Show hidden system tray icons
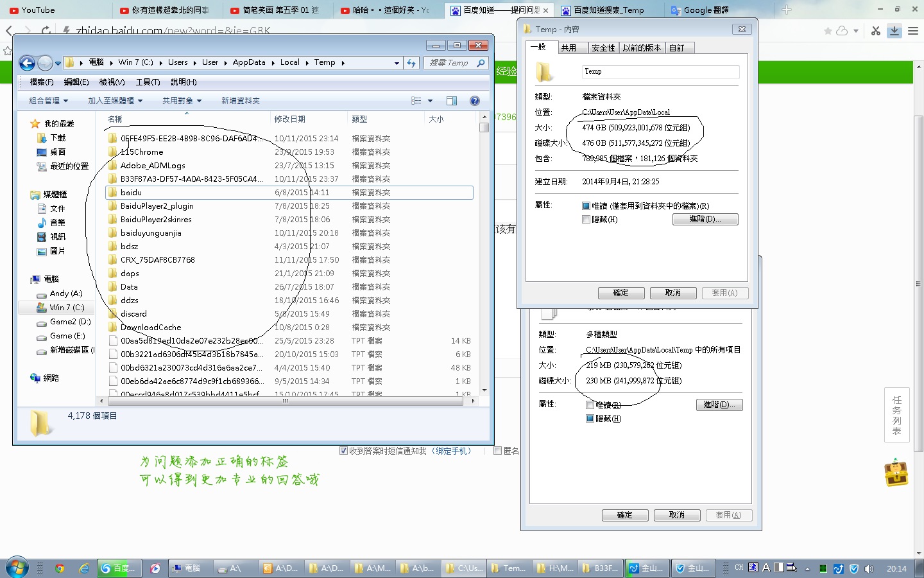The height and width of the screenshot is (578, 924). click(x=807, y=568)
